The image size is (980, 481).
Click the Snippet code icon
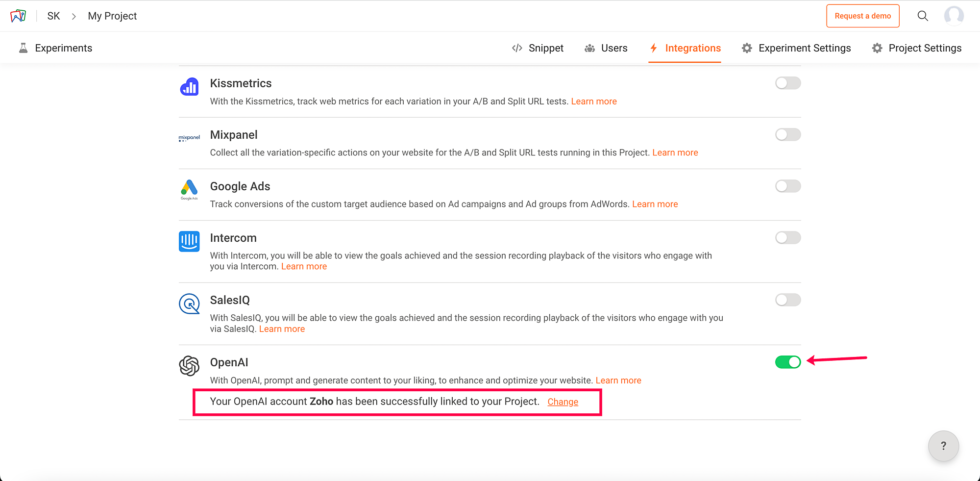point(517,48)
